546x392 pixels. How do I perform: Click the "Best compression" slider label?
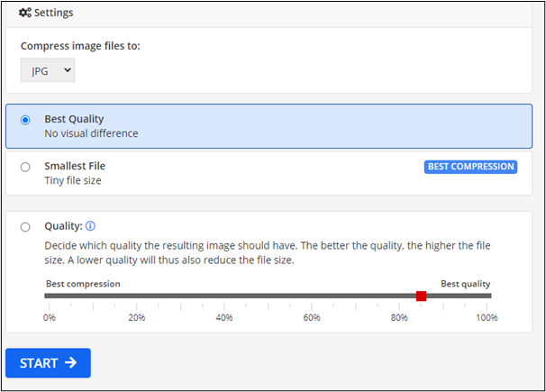82,283
